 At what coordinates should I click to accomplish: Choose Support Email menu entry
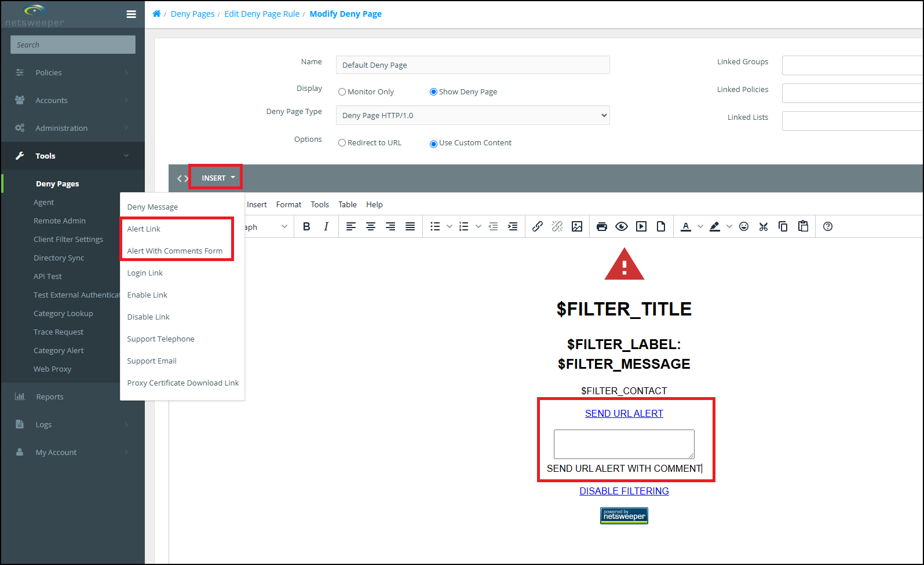click(x=182, y=361)
